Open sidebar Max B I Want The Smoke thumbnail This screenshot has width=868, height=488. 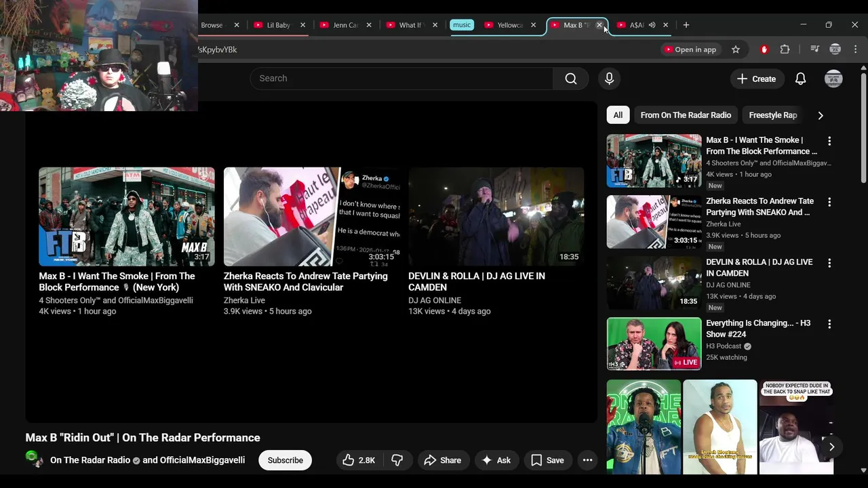click(x=654, y=161)
